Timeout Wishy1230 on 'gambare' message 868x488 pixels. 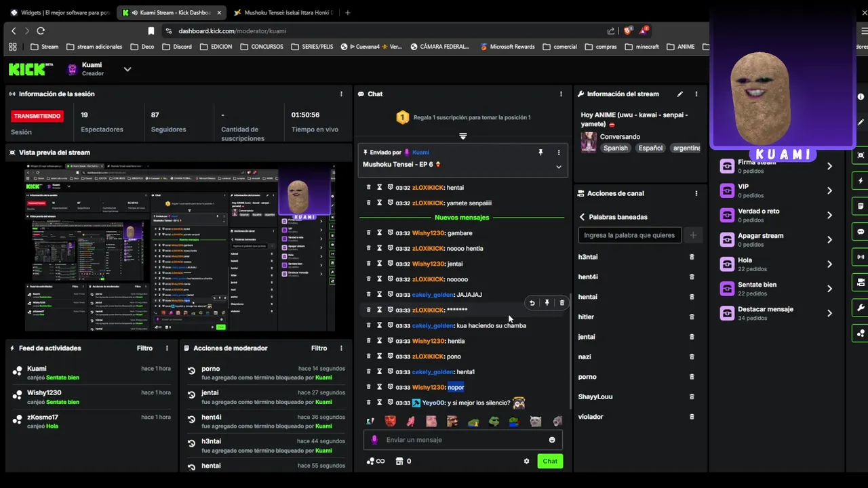pos(379,233)
